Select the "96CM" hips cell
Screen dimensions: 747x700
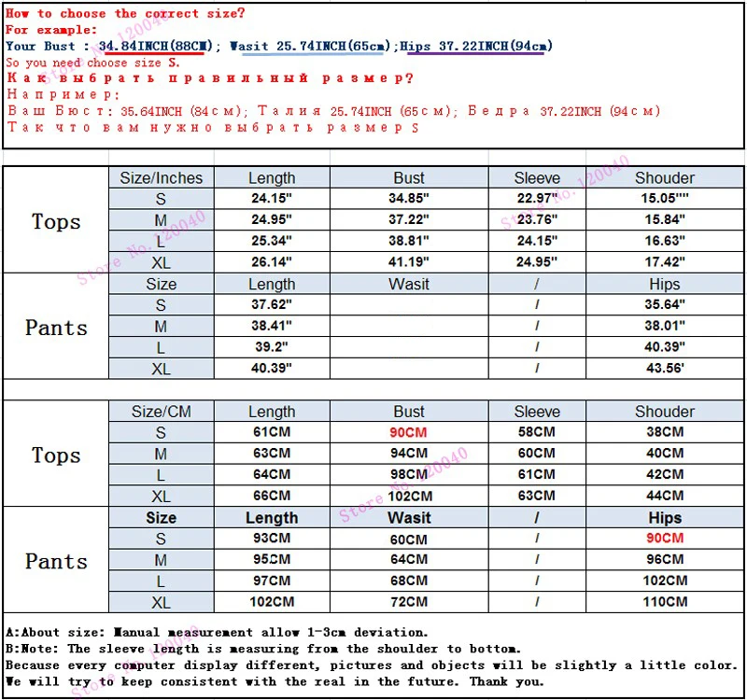[x=665, y=559]
